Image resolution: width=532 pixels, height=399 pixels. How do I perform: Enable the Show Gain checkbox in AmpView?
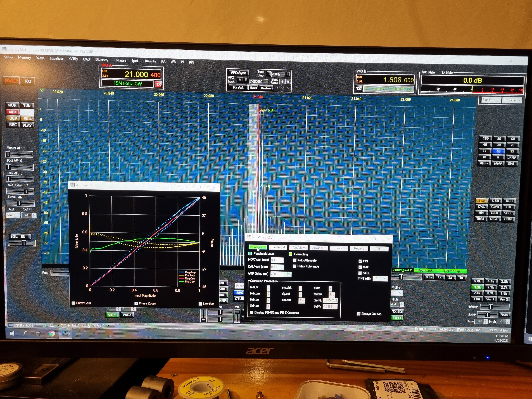coord(73,303)
